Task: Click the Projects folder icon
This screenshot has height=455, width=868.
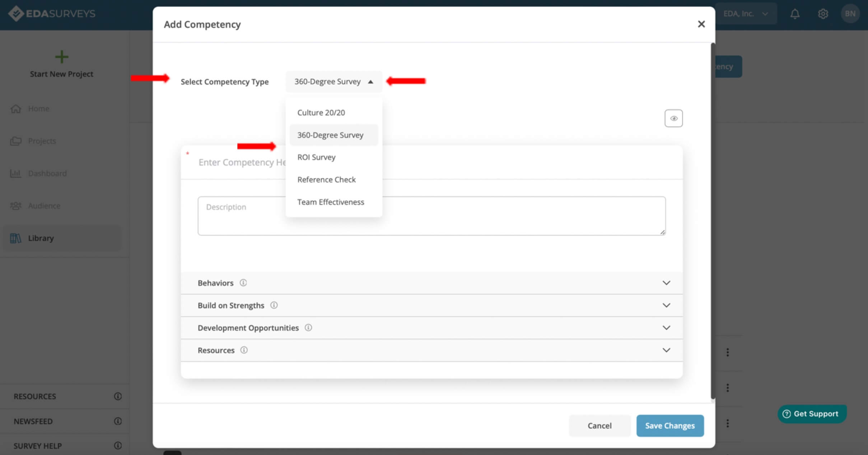Action: tap(15, 141)
